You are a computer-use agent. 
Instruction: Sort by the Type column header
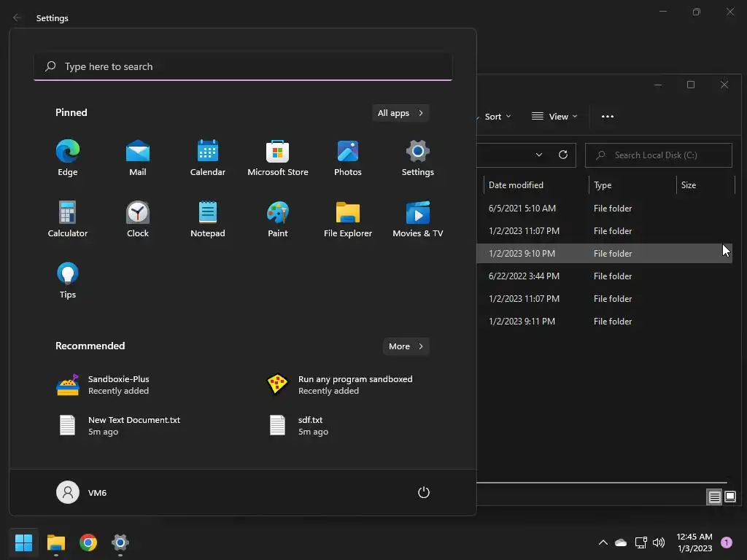tap(632, 185)
